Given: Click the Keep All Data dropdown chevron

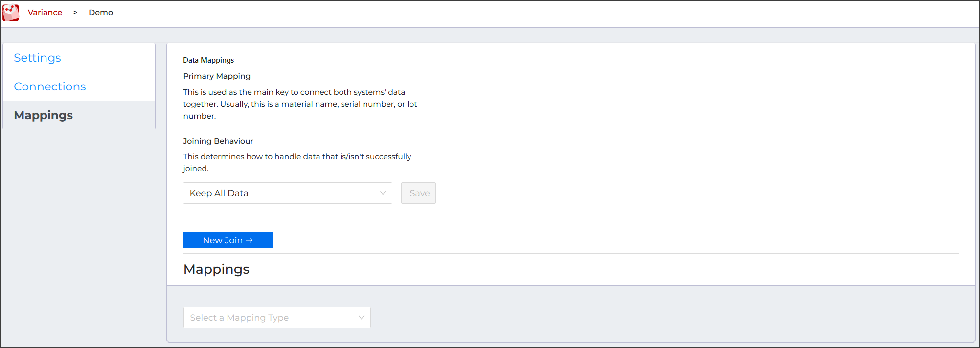Looking at the screenshot, I should (x=383, y=193).
